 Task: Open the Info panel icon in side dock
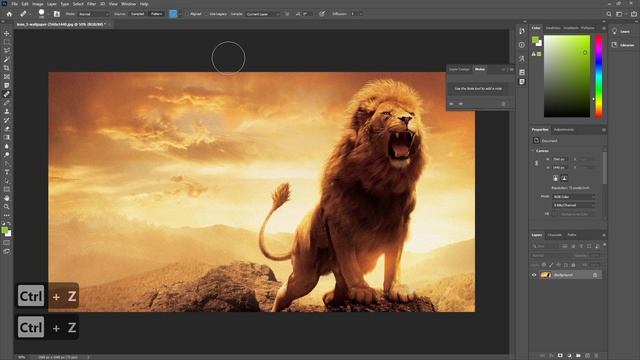pyautogui.click(x=522, y=45)
